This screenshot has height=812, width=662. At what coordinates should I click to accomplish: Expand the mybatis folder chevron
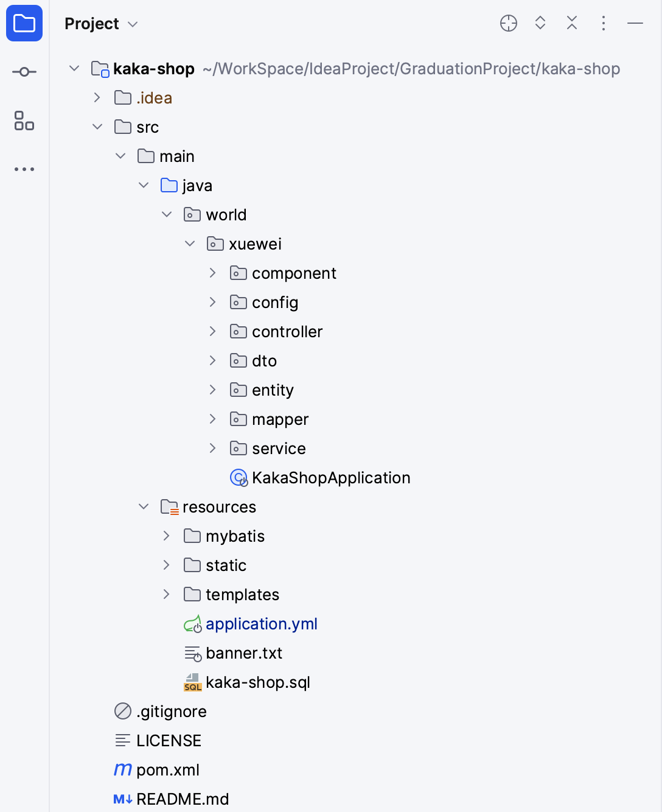click(166, 536)
